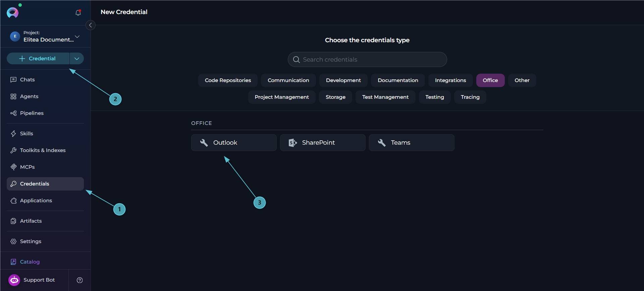Choose the SharePoint credential type
This screenshot has height=291, width=644.
323,143
